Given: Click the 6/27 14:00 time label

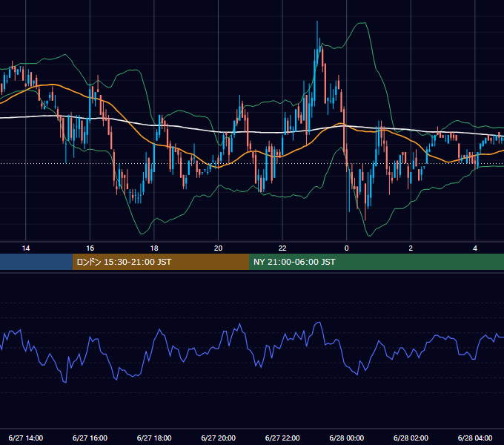Looking at the screenshot, I should (x=26, y=438).
